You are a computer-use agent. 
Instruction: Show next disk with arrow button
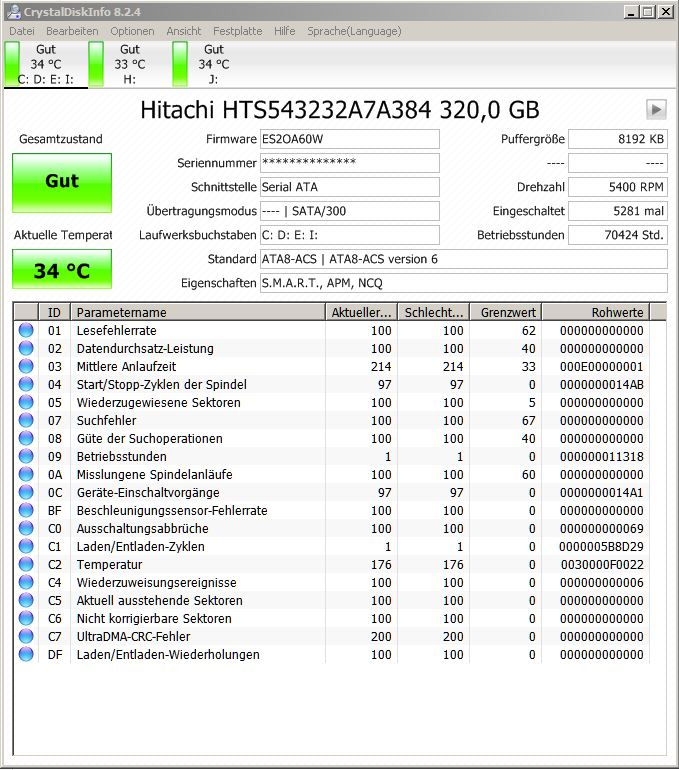point(656,110)
